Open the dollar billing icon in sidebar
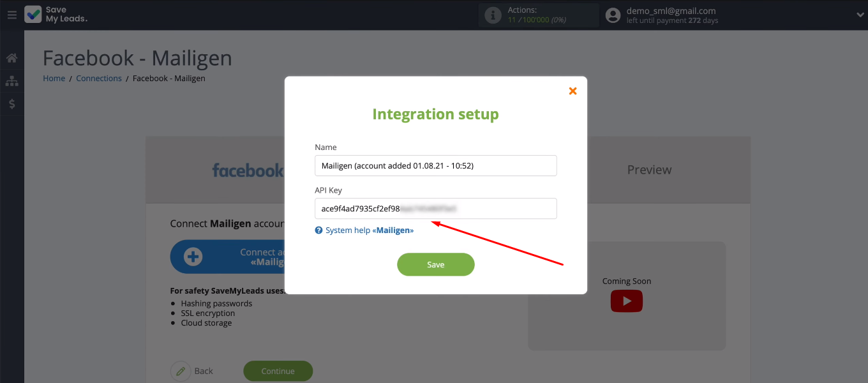 coord(11,103)
